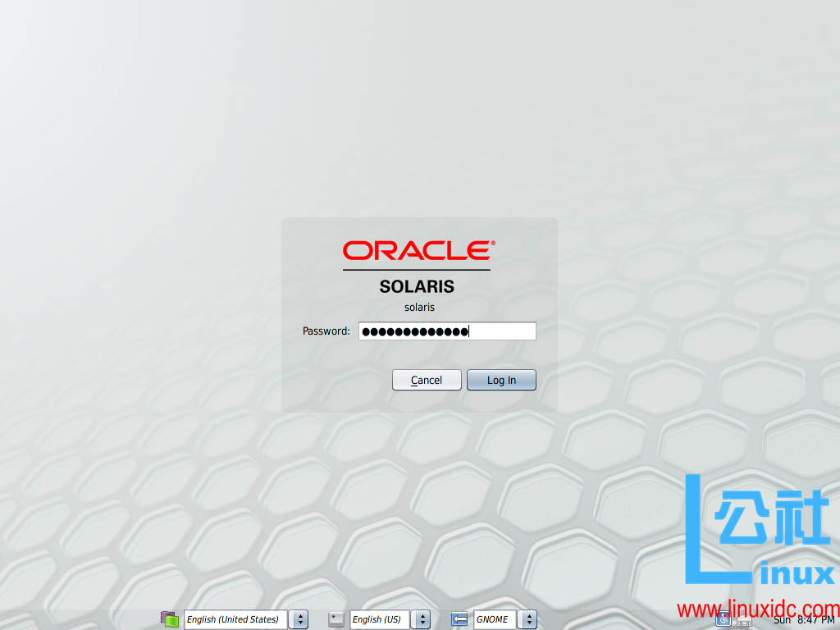Click the session selector dropdown arrows
Viewport: 840px width, 630px height.
pos(527,619)
